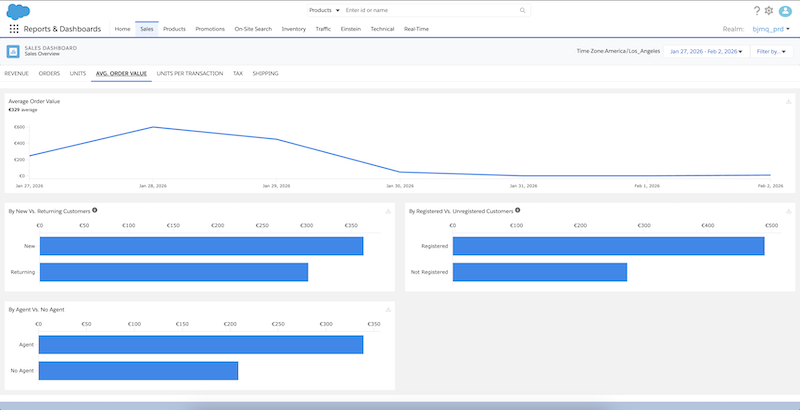Open the Technical tab

383,29
